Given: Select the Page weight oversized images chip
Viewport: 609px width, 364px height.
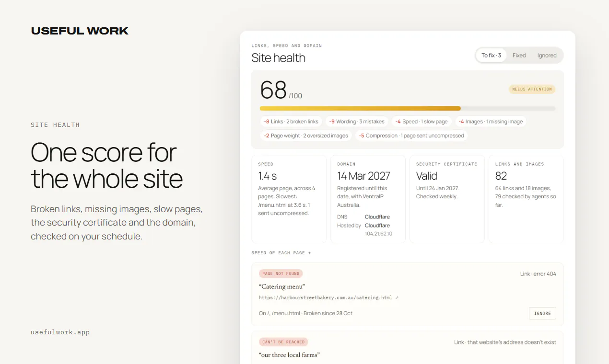Looking at the screenshot, I should click(306, 136).
